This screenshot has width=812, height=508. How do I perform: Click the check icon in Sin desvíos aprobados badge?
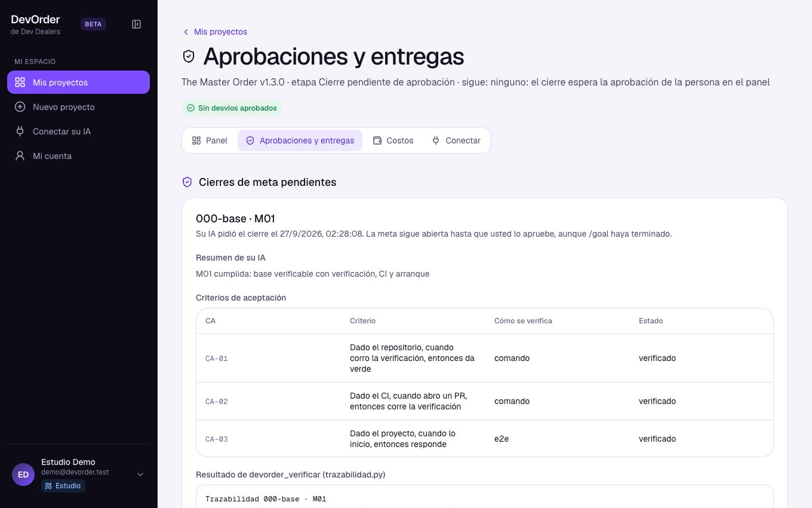coord(190,108)
